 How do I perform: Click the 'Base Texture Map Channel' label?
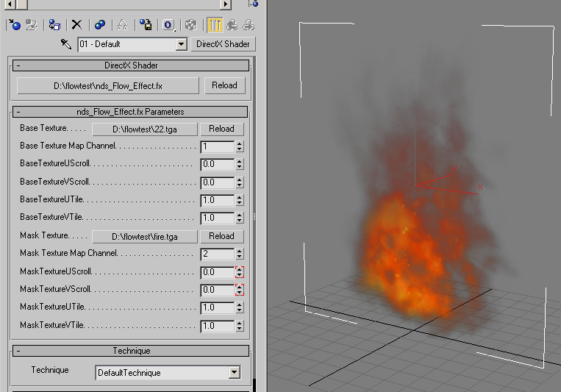point(68,146)
